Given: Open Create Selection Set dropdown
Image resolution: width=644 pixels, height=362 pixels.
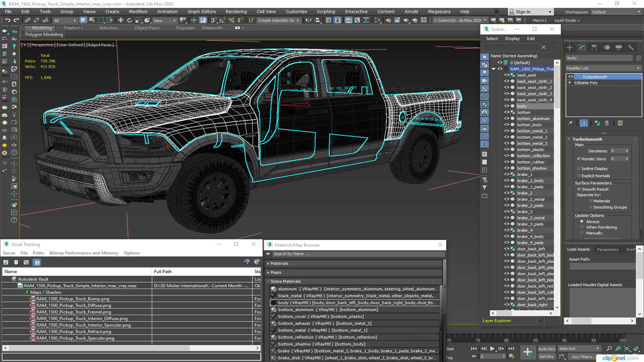Looking at the screenshot, I should 278,20.
